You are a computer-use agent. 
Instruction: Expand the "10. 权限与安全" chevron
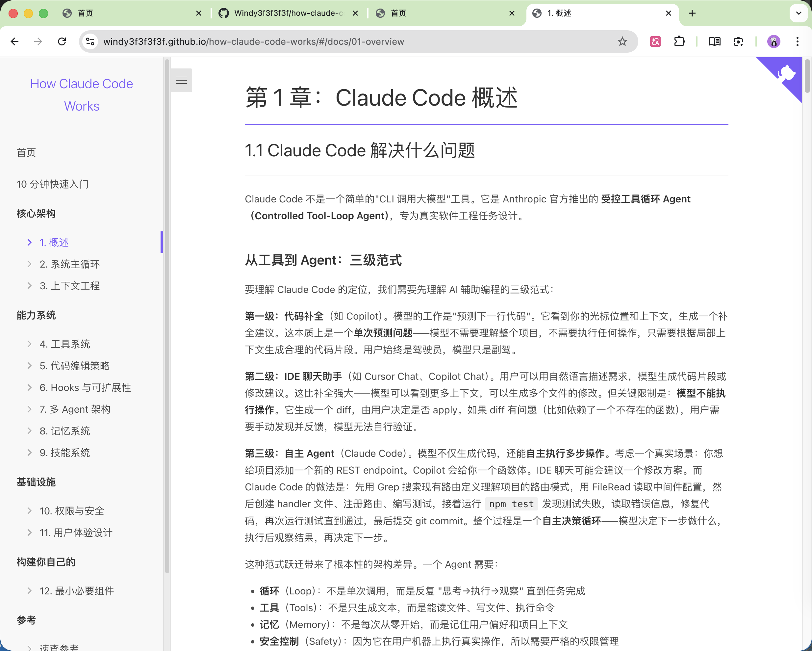pyautogui.click(x=30, y=511)
